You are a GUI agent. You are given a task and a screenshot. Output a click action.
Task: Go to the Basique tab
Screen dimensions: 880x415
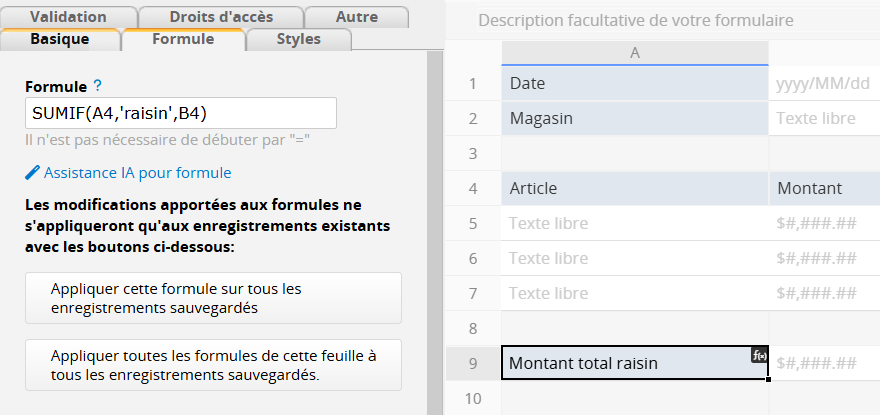tap(60, 39)
